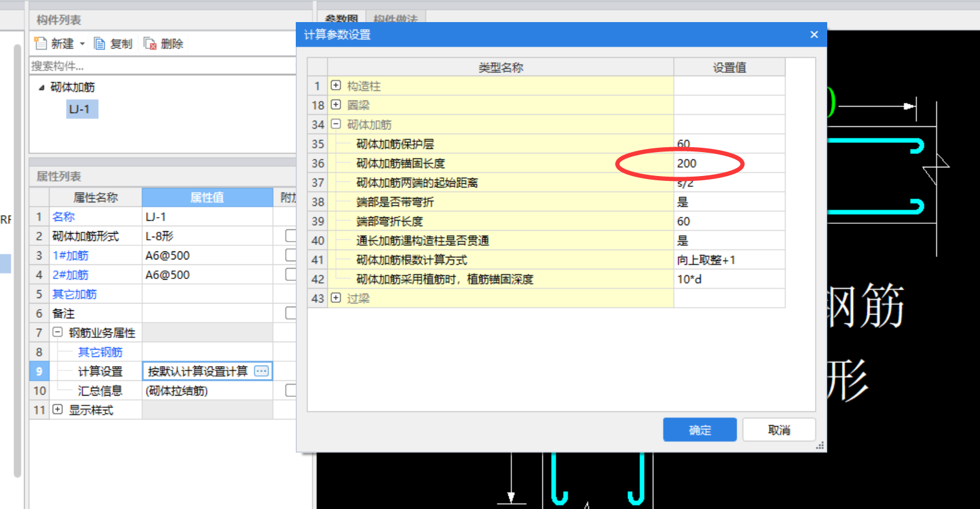Click the 类型名称 column header
This screenshot has width=980, height=509.
pyautogui.click(x=501, y=67)
